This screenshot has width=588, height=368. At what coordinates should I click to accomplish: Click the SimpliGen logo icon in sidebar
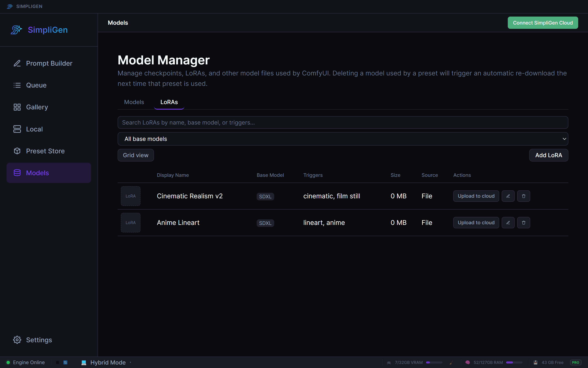point(16,30)
